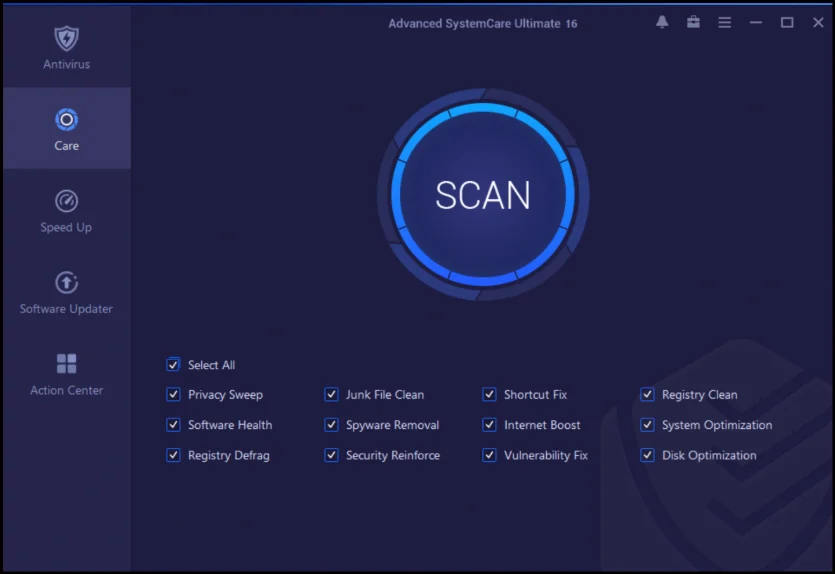This screenshot has width=835, height=574.
Task: Toggle the Spyware Removal checkbox
Action: (x=331, y=425)
